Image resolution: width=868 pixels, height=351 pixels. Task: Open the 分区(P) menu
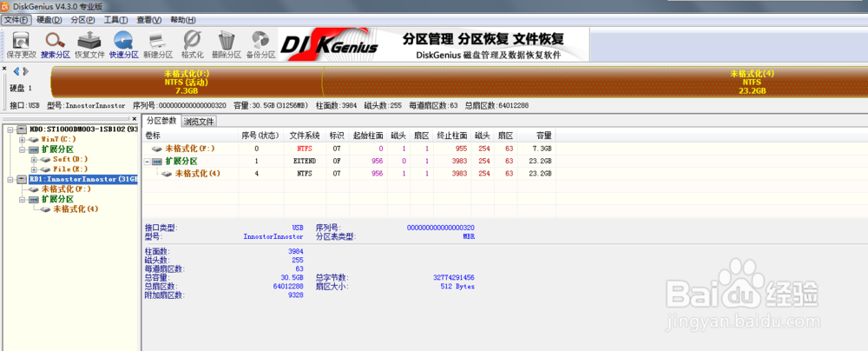tap(82, 20)
